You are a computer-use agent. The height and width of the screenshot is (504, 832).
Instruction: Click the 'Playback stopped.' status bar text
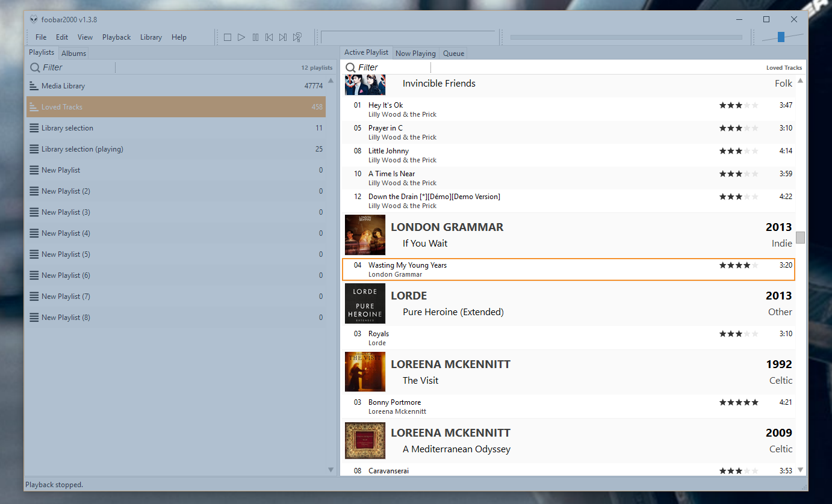pyautogui.click(x=54, y=485)
